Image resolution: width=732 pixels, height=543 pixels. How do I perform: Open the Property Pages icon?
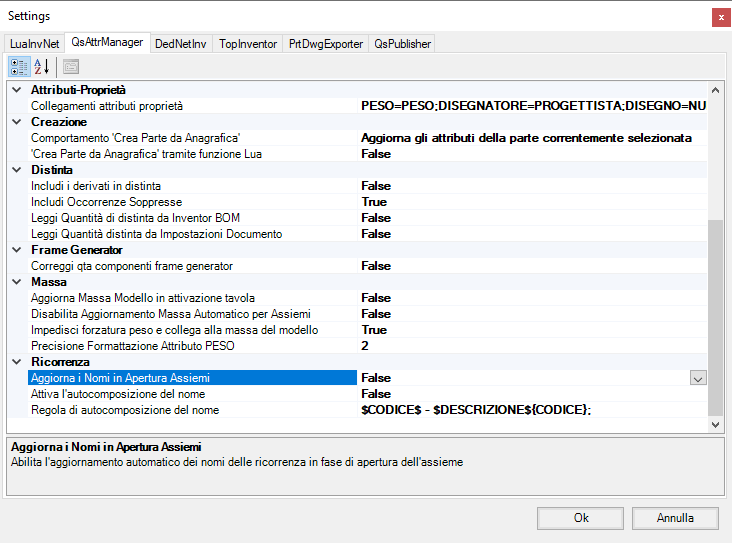click(x=71, y=67)
